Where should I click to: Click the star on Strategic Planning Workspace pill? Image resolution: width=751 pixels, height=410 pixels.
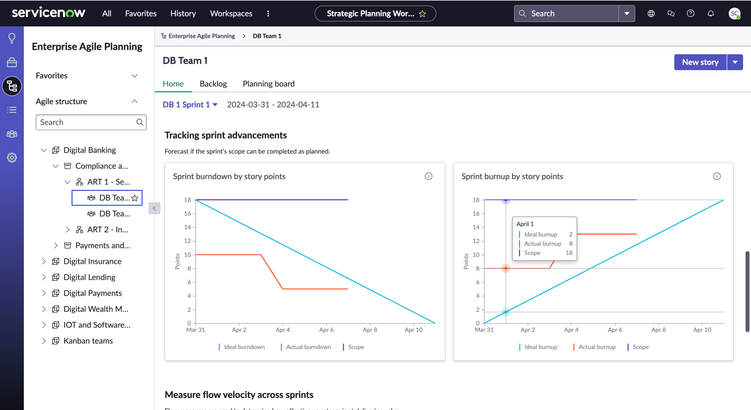(422, 14)
